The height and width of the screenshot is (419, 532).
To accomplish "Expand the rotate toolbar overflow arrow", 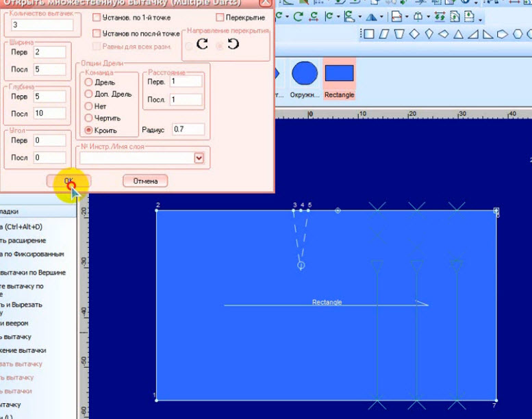I will coord(481,21).
